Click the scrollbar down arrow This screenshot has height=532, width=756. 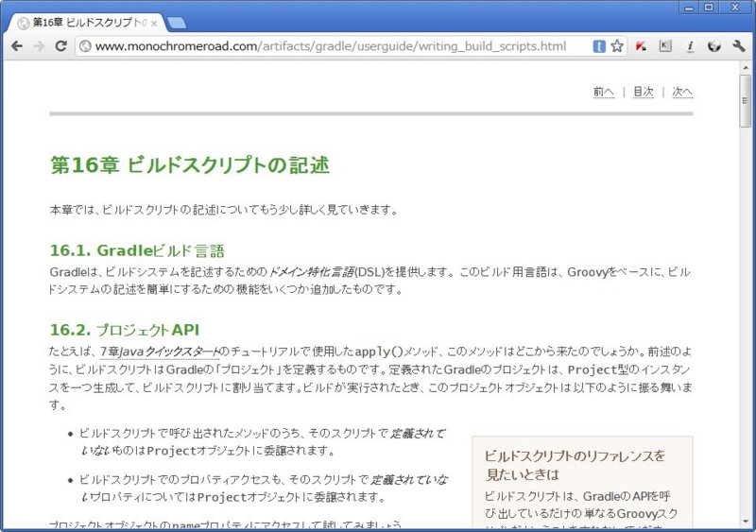pyautogui.click(x=746, y=523)
